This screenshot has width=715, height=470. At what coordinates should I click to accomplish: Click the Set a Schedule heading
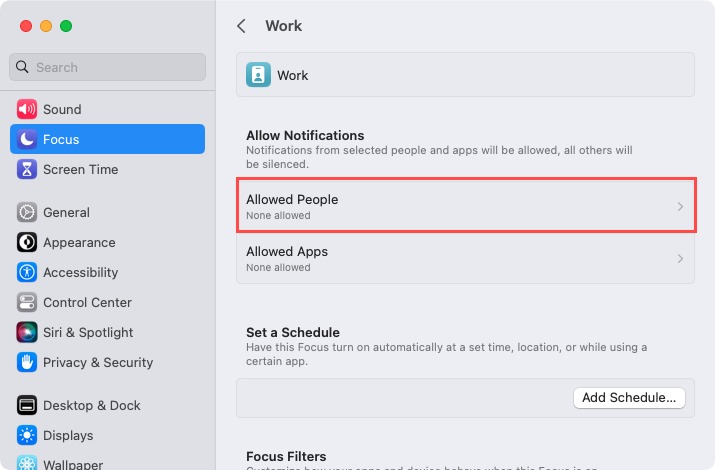click(293, 332)
